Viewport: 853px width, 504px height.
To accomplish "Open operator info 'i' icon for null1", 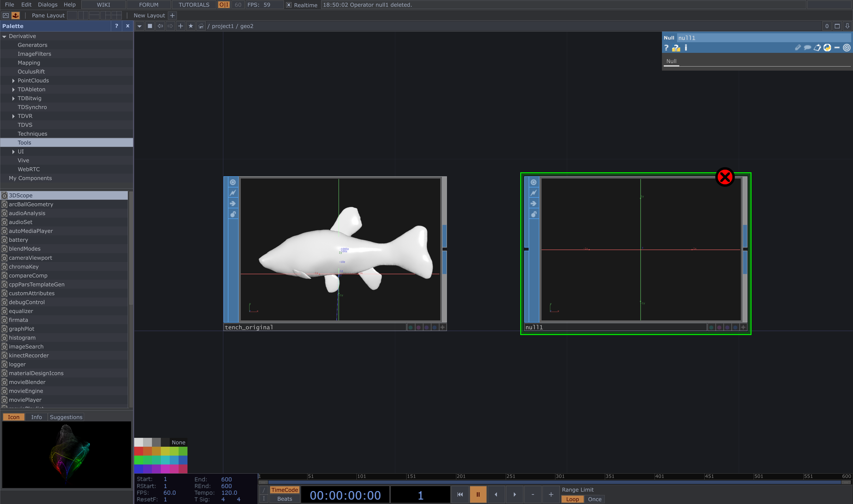I will (x=686, y=48).
